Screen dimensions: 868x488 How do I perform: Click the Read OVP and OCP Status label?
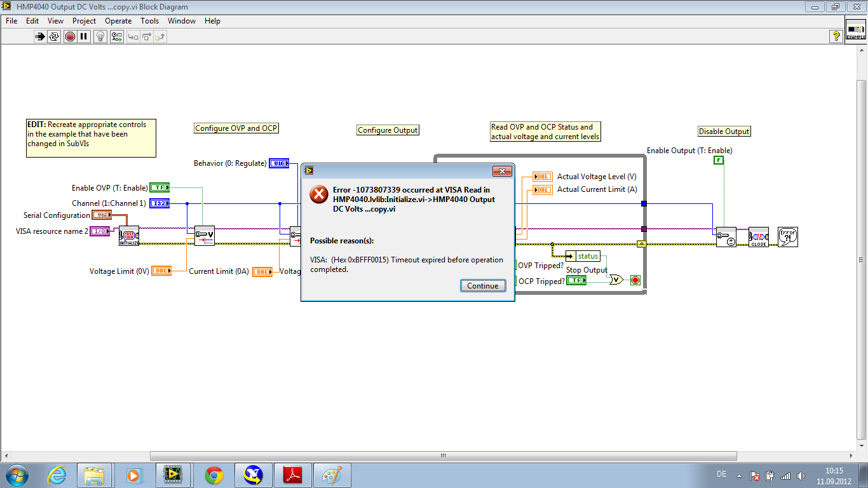pos(545,132)
